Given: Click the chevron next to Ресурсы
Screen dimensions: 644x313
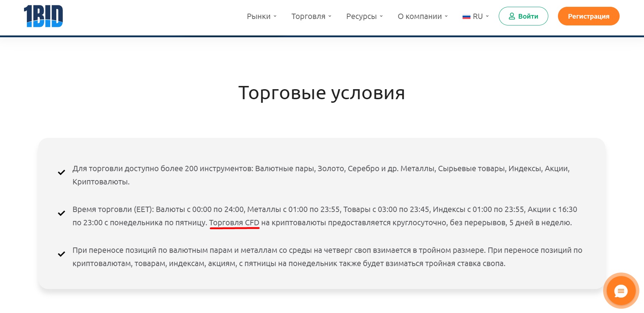Looking at the screenshot, I should pyautogui.click(x=381, y=16).
